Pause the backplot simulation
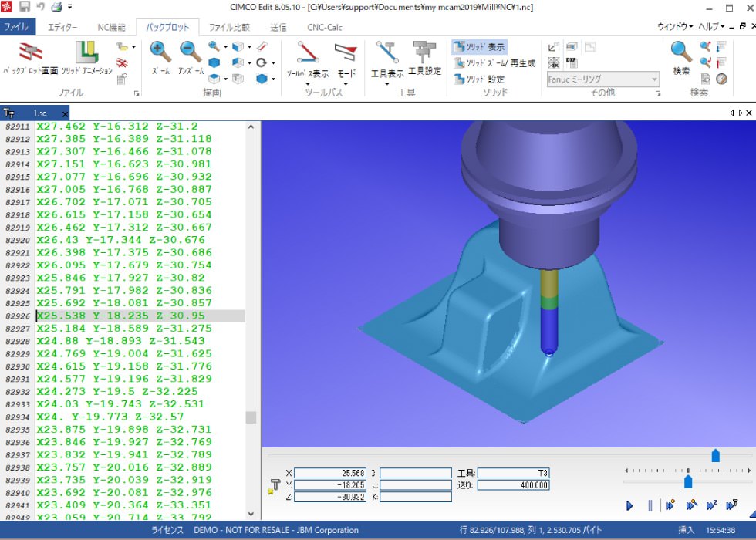Screen dimensions: 756x540 650,506
